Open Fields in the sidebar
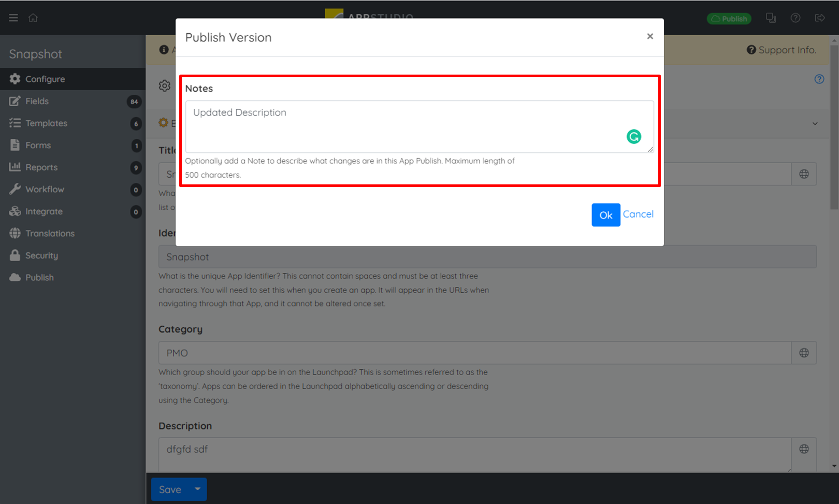839x504 pixels. tap(73, 102)
